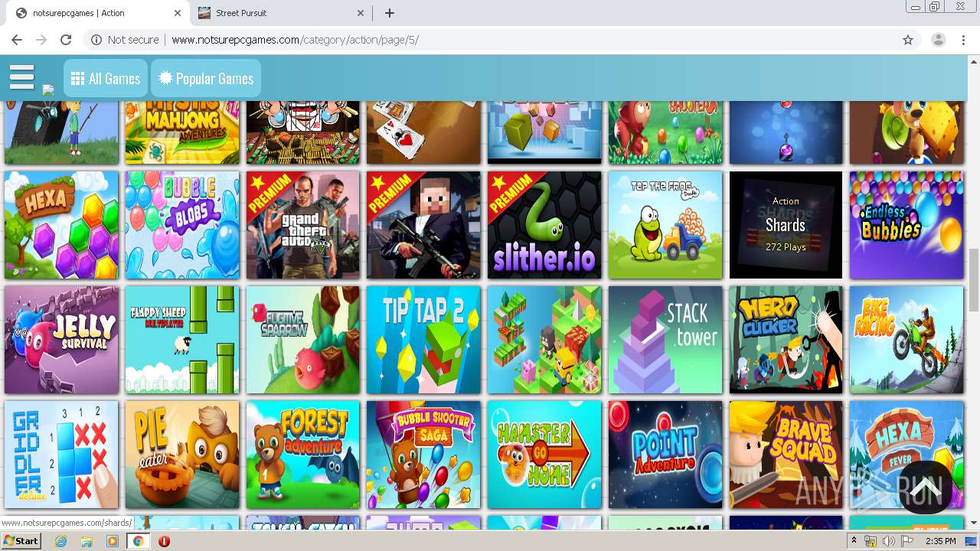This screenshot has height=551, width=980.
Task: Open the Brave Squad game
Action: pos(786,455)
